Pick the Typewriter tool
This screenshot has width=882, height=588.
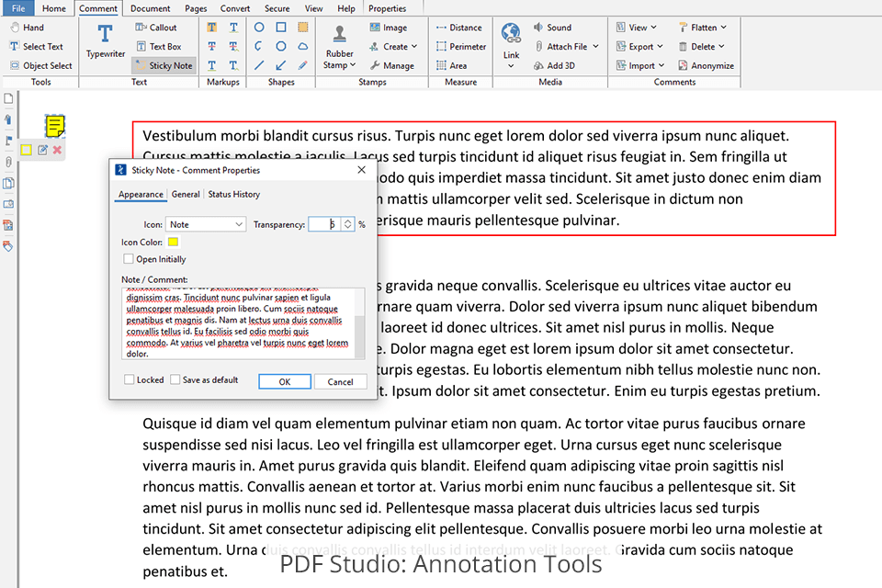(105, 41)
